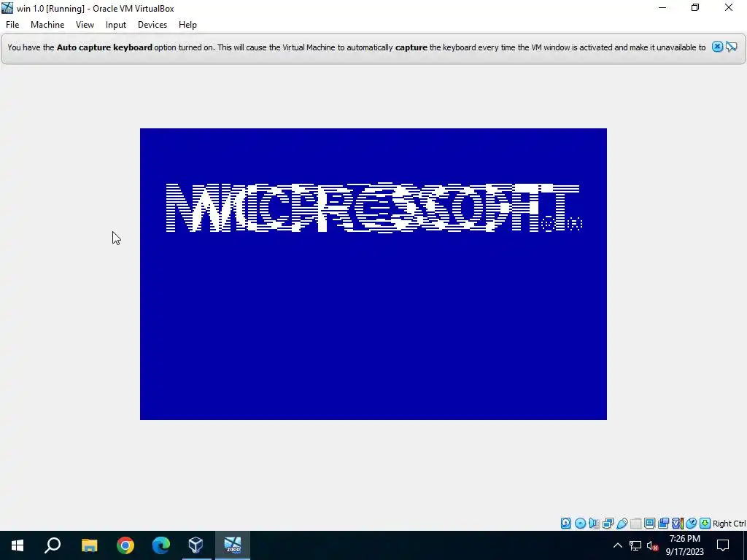Click the recording indicator icon
This screenshot has width=747, height=560.
[663, 524]
